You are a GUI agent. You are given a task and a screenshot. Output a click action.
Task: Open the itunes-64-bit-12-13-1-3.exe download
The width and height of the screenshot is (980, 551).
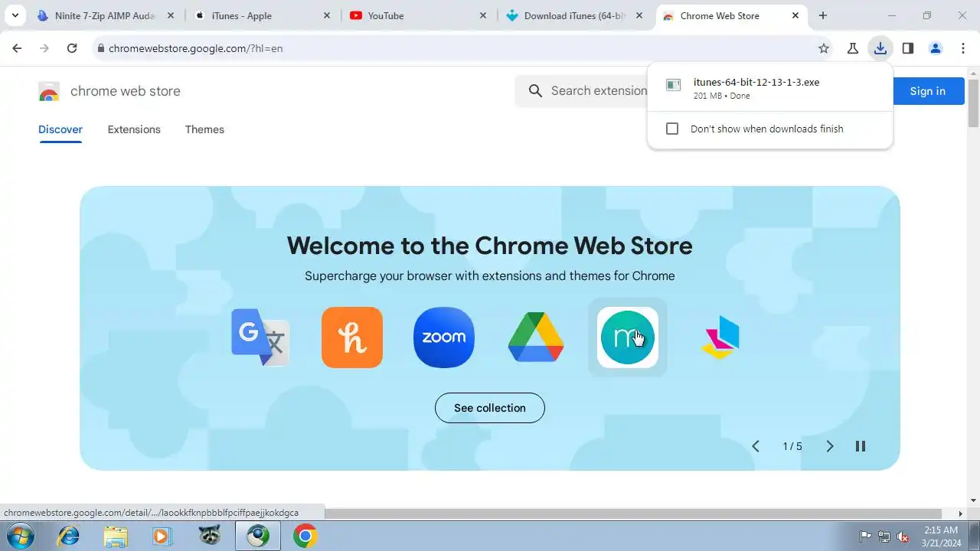[x=769, y=88]
